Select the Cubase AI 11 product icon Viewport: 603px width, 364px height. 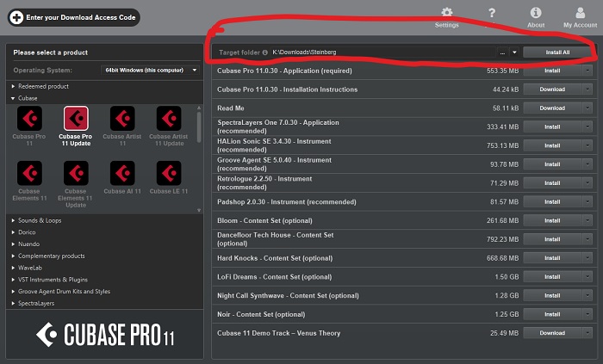point(122,173)
